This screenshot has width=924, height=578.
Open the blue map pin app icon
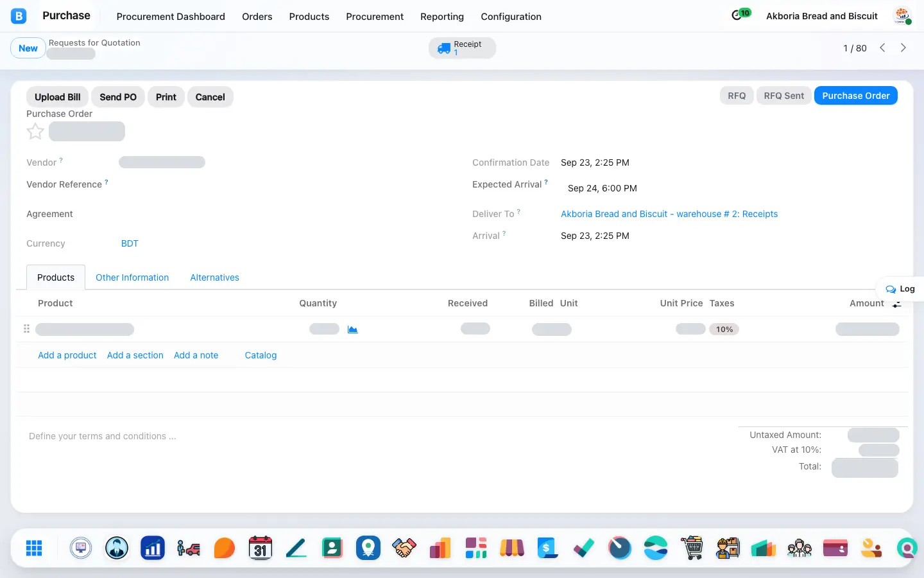[x=368, y=548]
